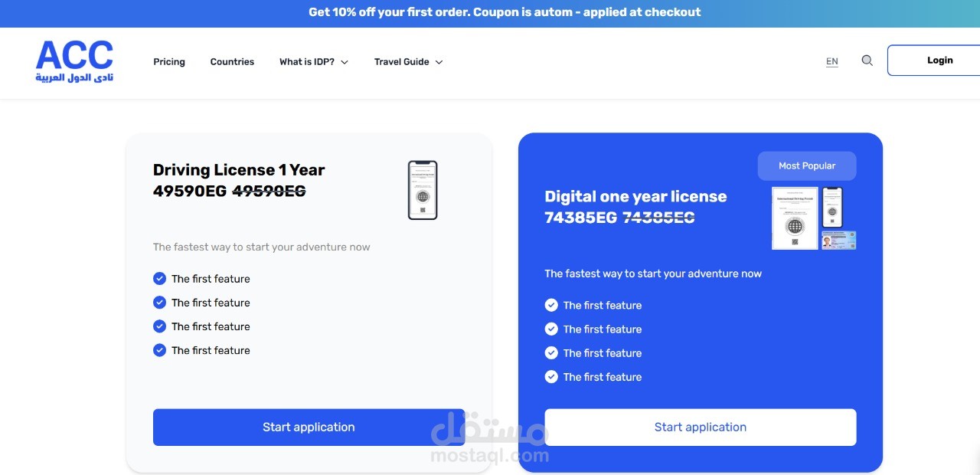This screenshot has height=475, width=980.
Task: Toggle the third feature checkmark in white card
Action: coord(159,326)
